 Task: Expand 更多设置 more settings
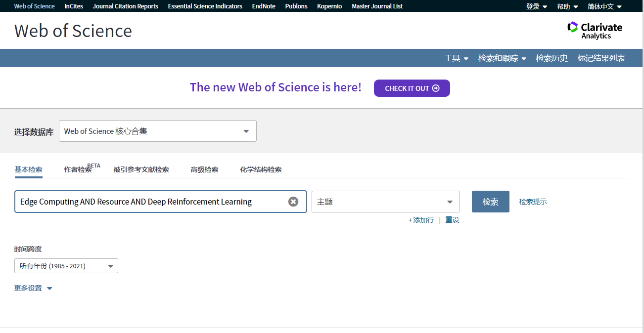tap(33, 288)
